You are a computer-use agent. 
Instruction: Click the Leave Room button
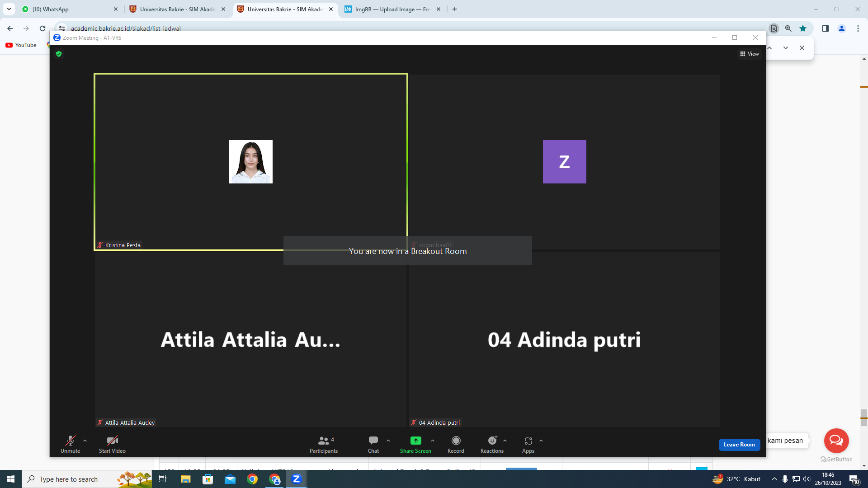click(x=739, y=445)
